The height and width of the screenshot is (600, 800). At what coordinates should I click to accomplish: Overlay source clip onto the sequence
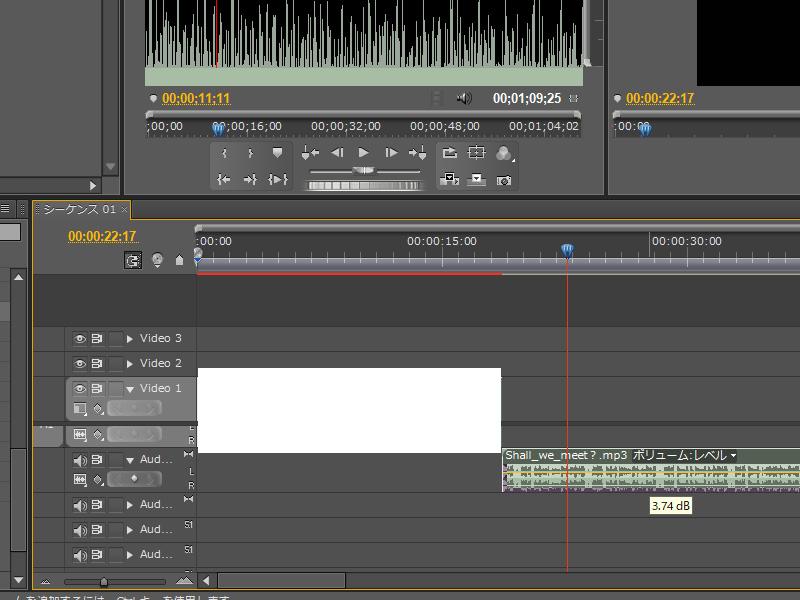click(476, 179)
